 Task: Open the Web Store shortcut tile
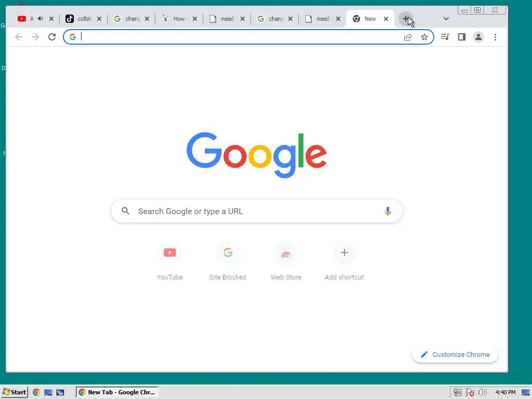(x=286, y=262)
